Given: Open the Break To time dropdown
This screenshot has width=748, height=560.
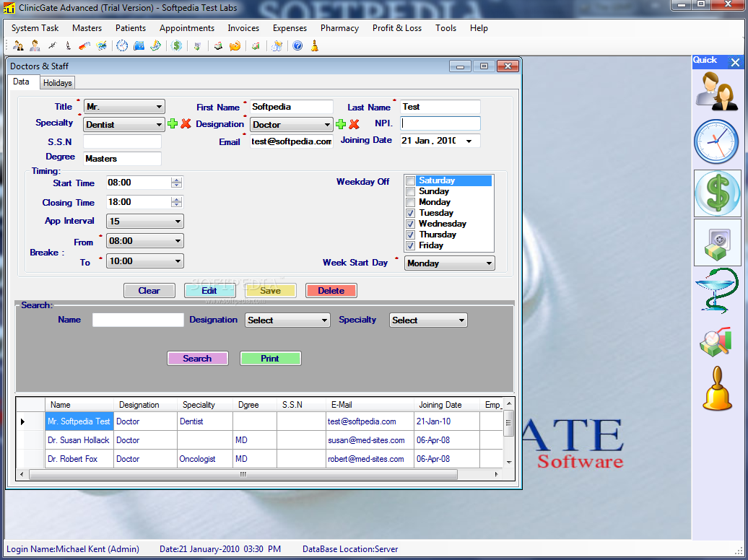Looking at the screenshot, I should click(x=144, y=261).
